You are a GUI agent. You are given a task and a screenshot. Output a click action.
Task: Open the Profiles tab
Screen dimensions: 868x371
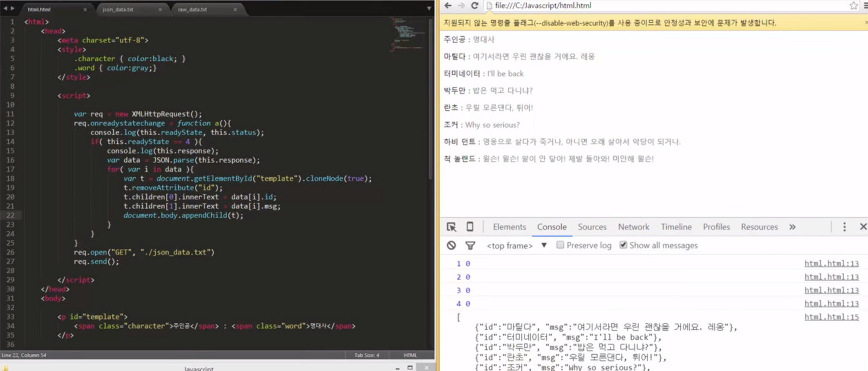click(x=716, y=227)
